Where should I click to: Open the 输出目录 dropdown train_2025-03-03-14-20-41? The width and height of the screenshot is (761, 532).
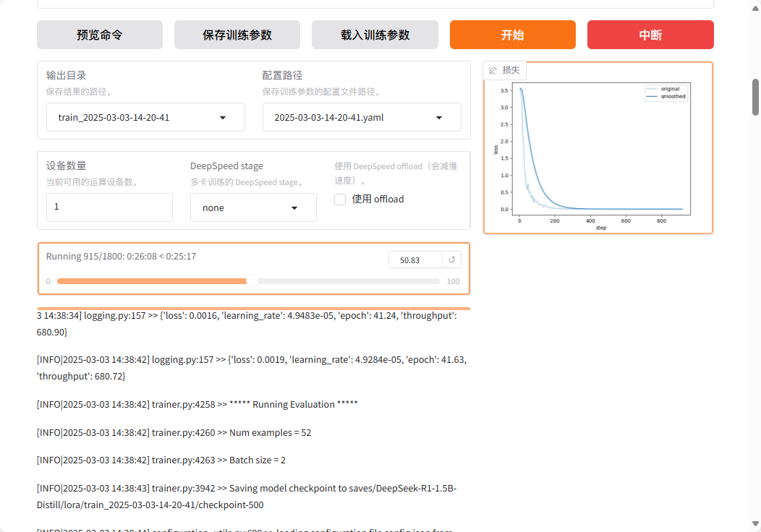(x=145, y=117)
